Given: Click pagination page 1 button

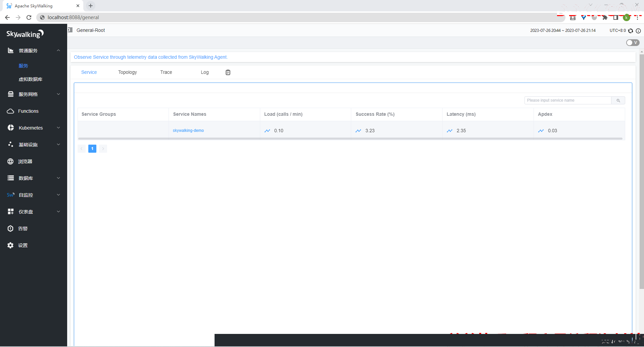Looking at the screenshot, I should 92,149.
